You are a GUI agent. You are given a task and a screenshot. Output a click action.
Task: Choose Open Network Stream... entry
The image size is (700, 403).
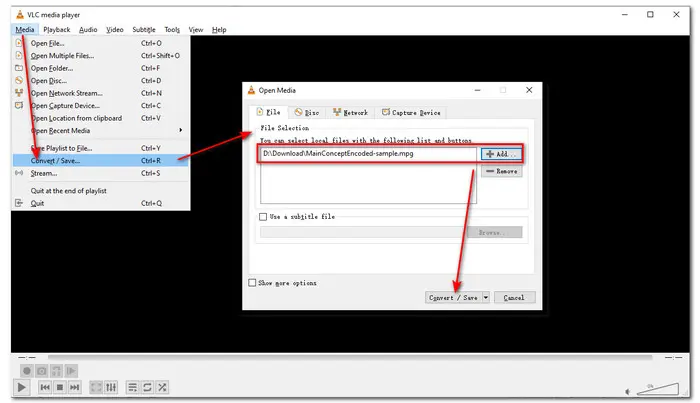pyautogui.click(x=101, y=93)
